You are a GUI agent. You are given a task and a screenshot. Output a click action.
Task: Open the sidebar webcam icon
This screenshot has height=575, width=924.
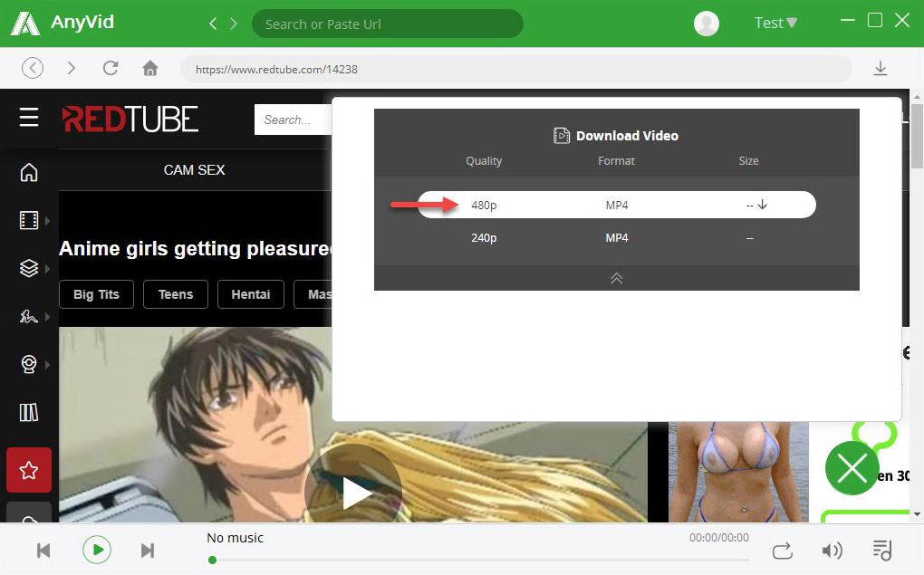pos(29,365)
